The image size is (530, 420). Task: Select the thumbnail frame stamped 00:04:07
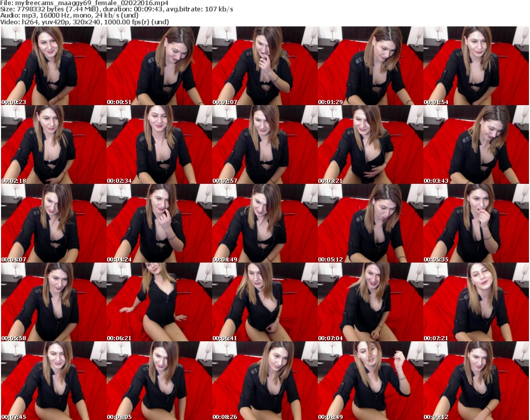tap(54, 223)
